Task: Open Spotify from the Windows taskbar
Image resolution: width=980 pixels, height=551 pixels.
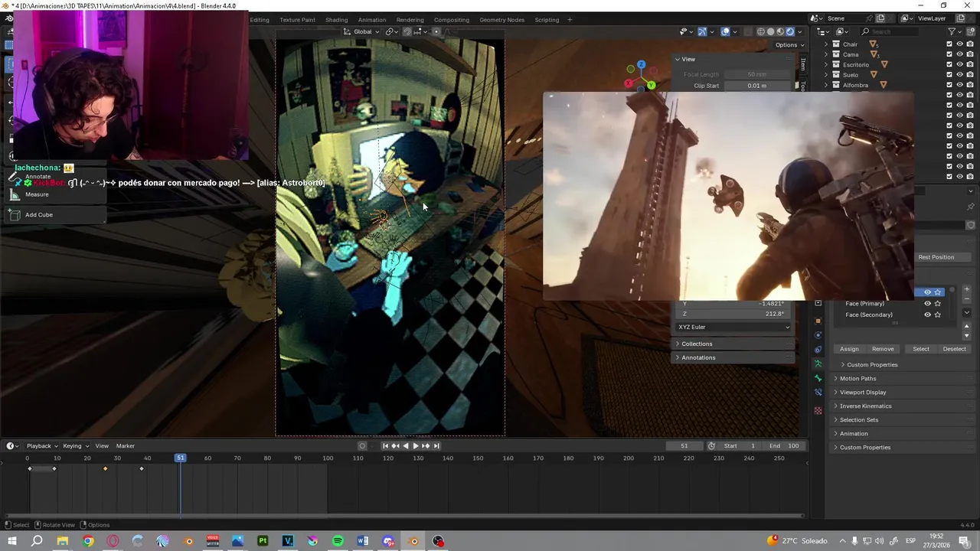Action: pyautogui.click(x=338, y=541)
